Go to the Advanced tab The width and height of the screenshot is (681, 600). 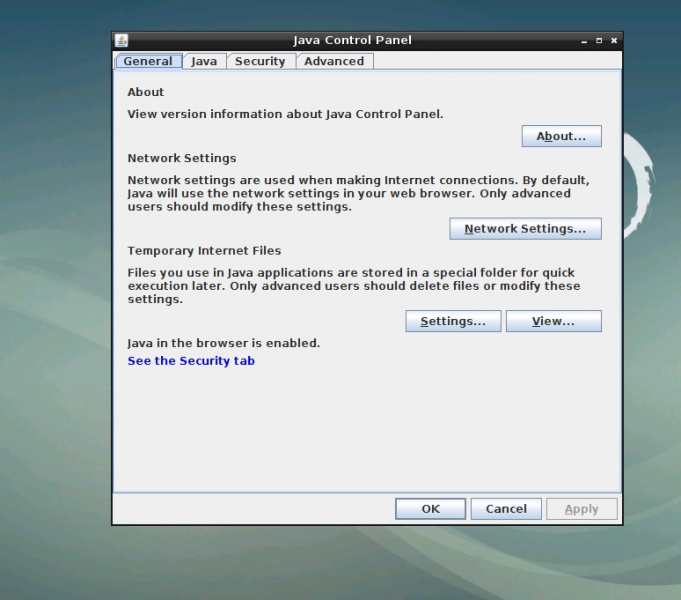point(334,61)
